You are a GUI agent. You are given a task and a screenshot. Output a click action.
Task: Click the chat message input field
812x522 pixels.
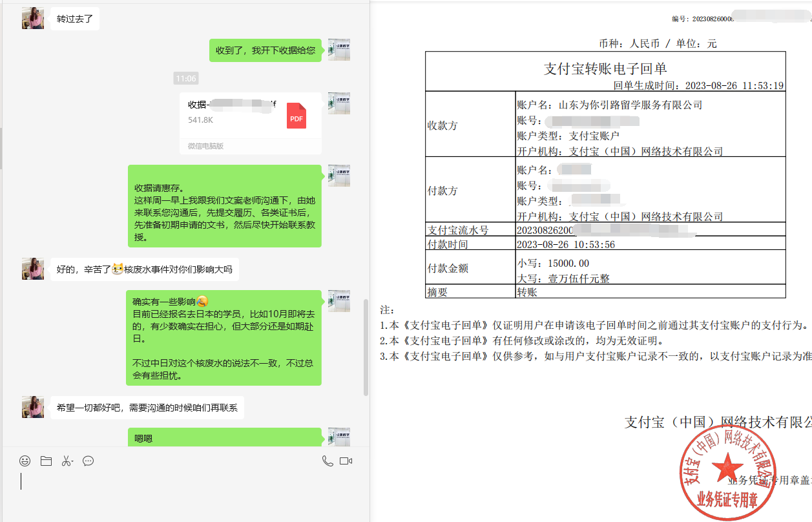coord(185,494)
